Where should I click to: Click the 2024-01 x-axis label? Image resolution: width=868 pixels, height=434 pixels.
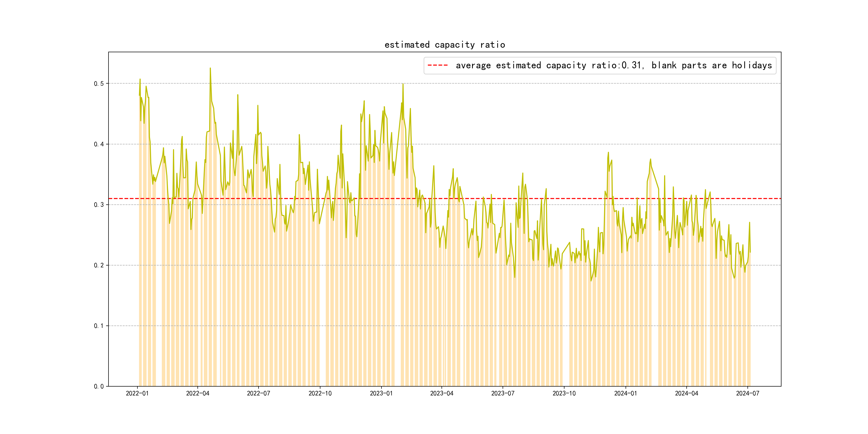[x=625, y=393]
